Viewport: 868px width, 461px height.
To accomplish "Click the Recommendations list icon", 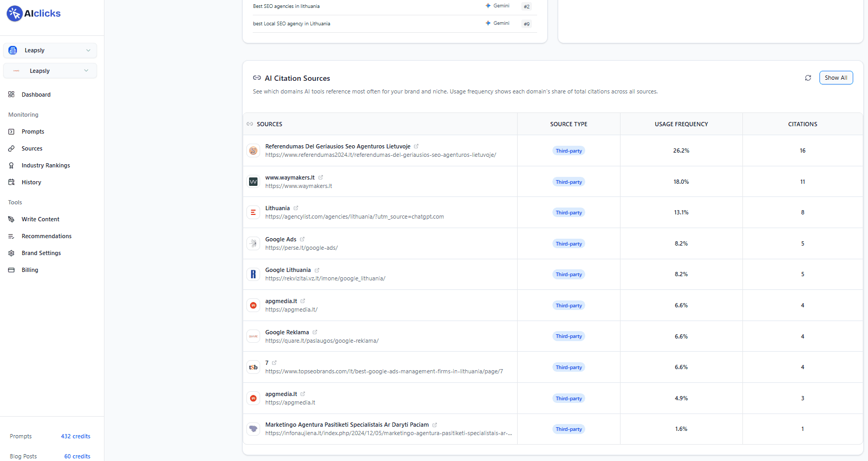I will click(x=11, y=236).
